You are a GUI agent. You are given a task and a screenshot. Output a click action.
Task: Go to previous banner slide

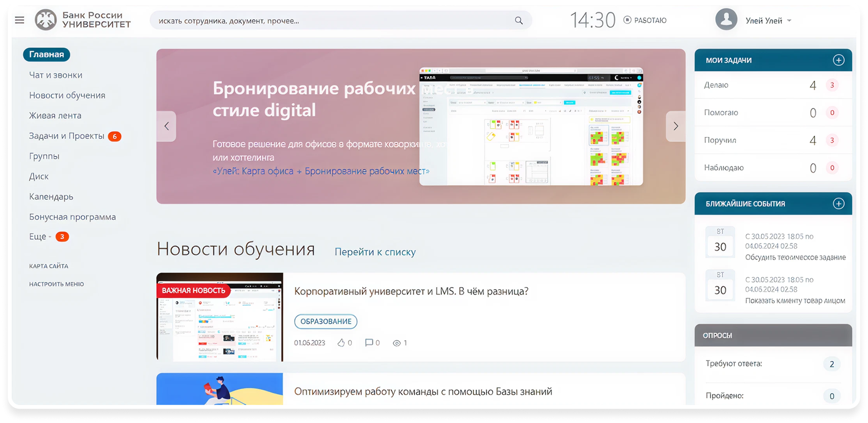click(x=167, y=126)
